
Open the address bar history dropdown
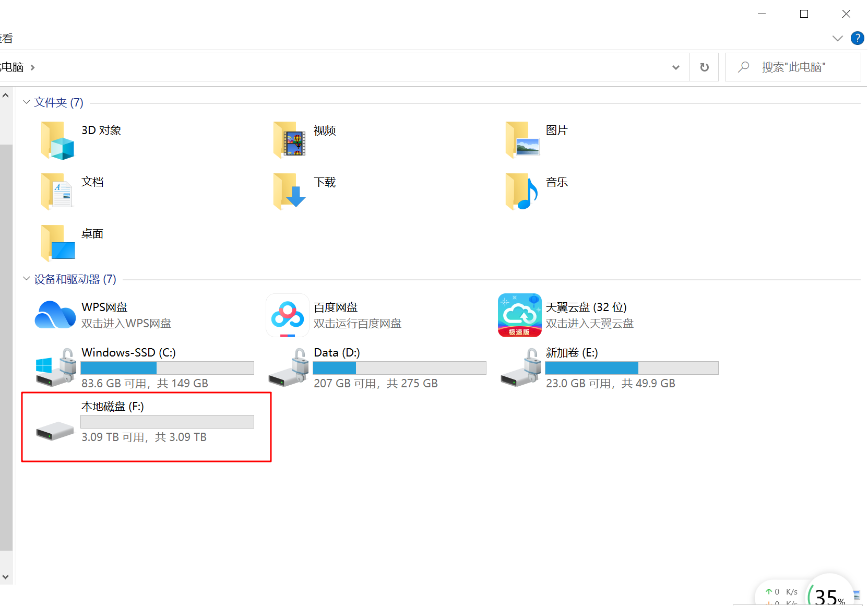(x=675, y=67)
